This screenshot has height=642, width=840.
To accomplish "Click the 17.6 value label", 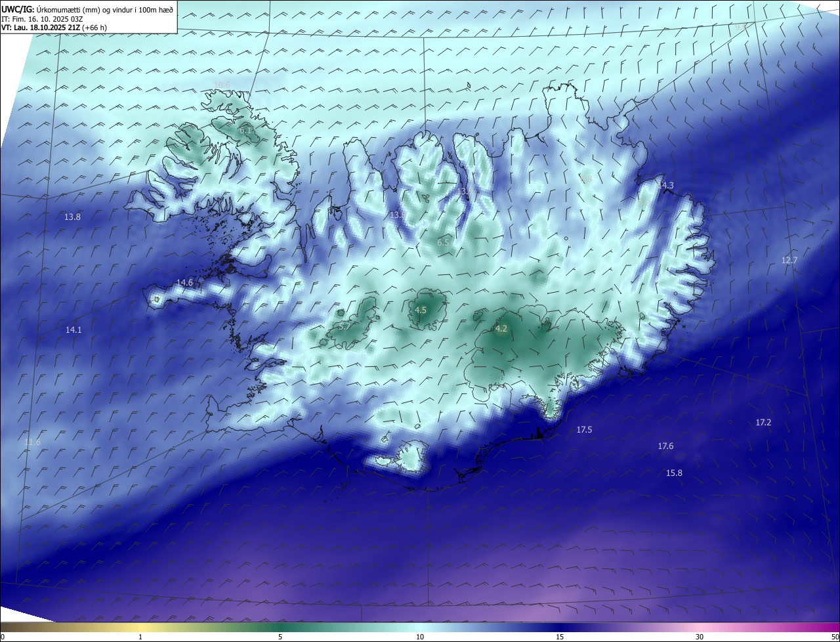I will click(x=665, y=446).
